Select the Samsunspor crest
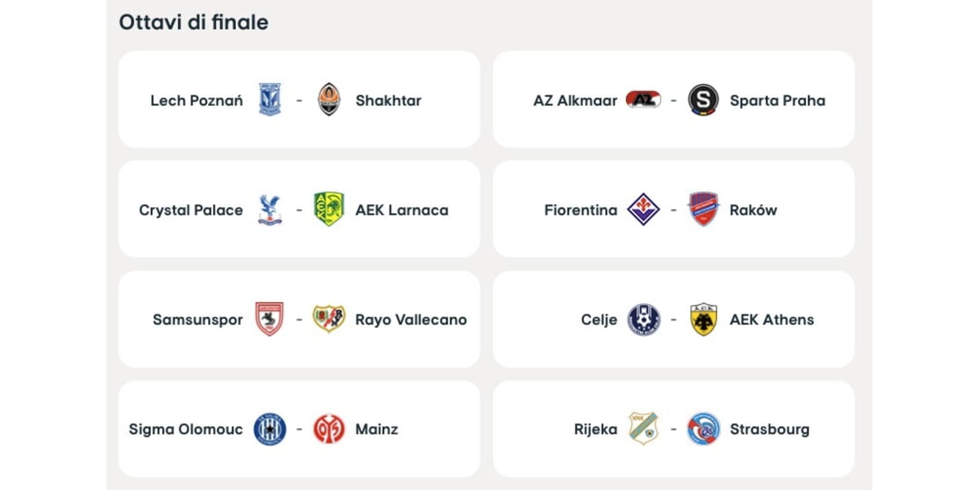 click(x=269, y=319)
